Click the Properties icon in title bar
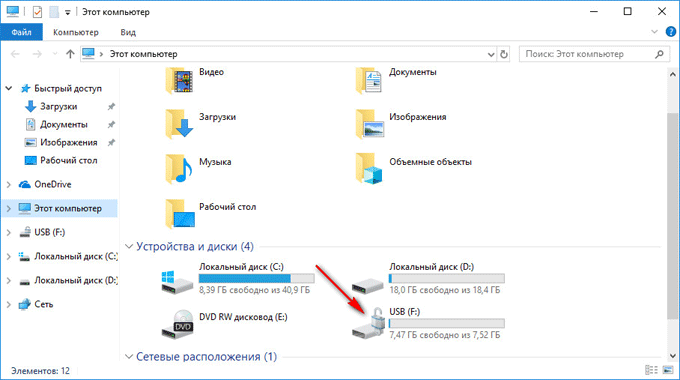The height and width of the screenshot is (380, 680). [37, 12]
